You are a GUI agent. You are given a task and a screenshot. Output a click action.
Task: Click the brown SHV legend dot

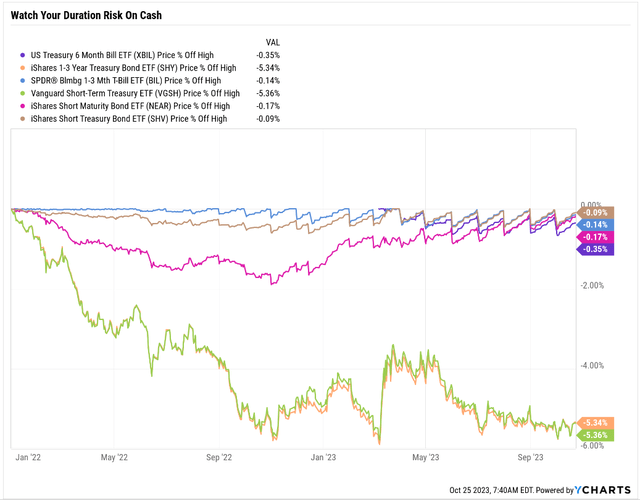click(x=24, y=119)
